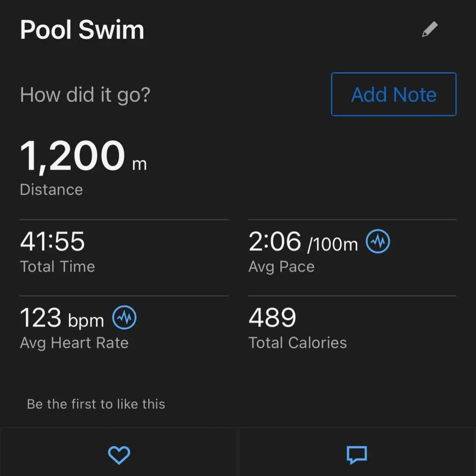Image resolution: width=476 pixels, height=476 pixels.
Task: Open comments with the speech bubble icon
Action: 357,455
